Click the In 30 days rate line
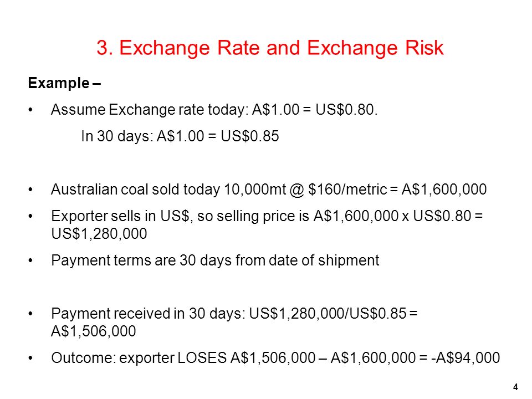This screenshot has width=532, height=399. [x=180, y=136]
